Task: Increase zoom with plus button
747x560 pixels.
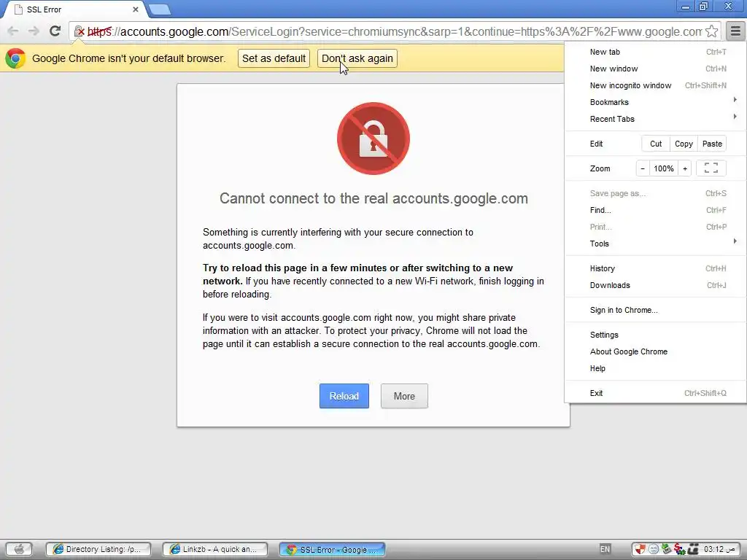Action: (x=684, y=168)
